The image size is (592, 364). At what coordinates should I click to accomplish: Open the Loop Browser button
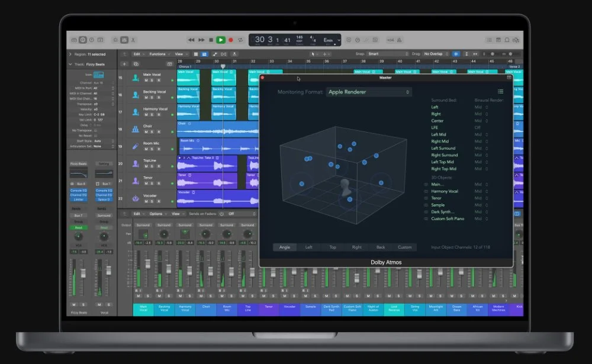click(507, 40)
